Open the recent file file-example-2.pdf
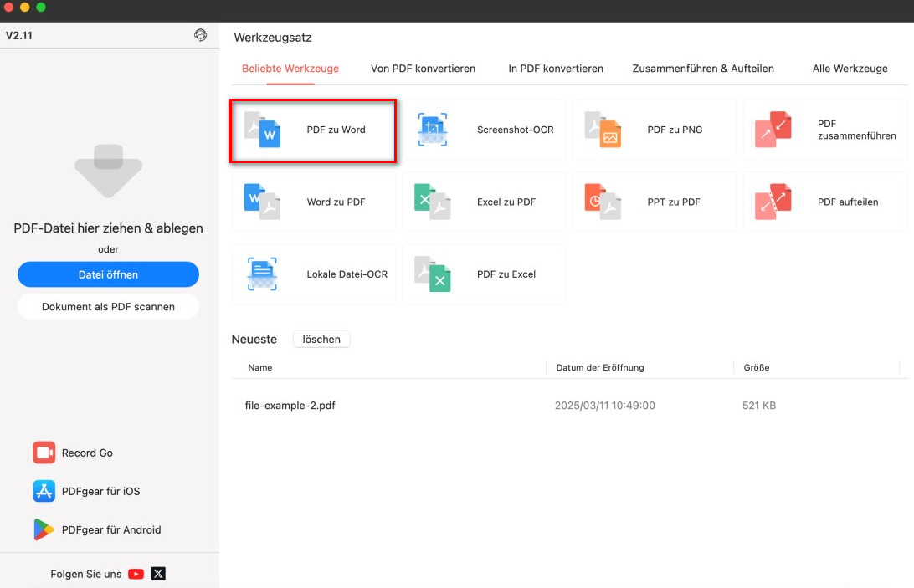 (291, 405)
